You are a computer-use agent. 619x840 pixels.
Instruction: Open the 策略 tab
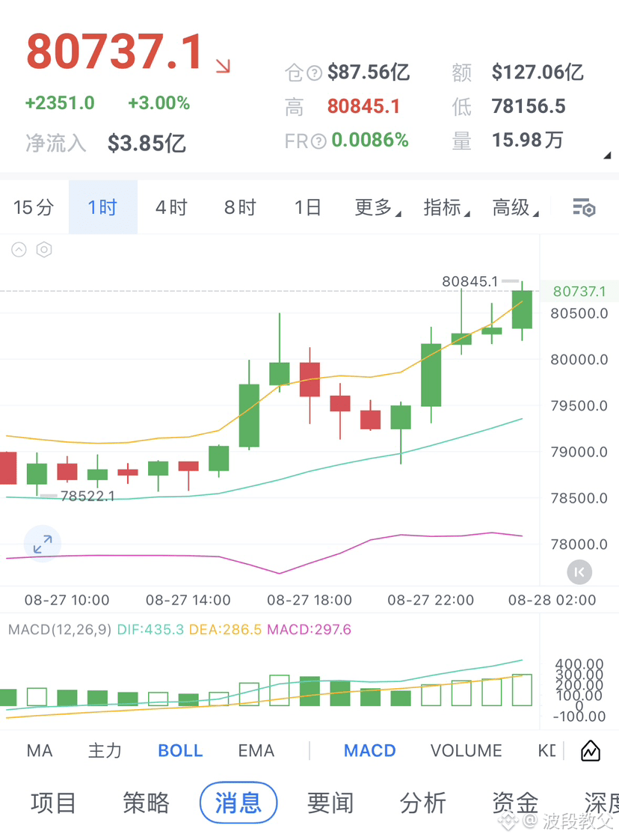tap(146, 803)
